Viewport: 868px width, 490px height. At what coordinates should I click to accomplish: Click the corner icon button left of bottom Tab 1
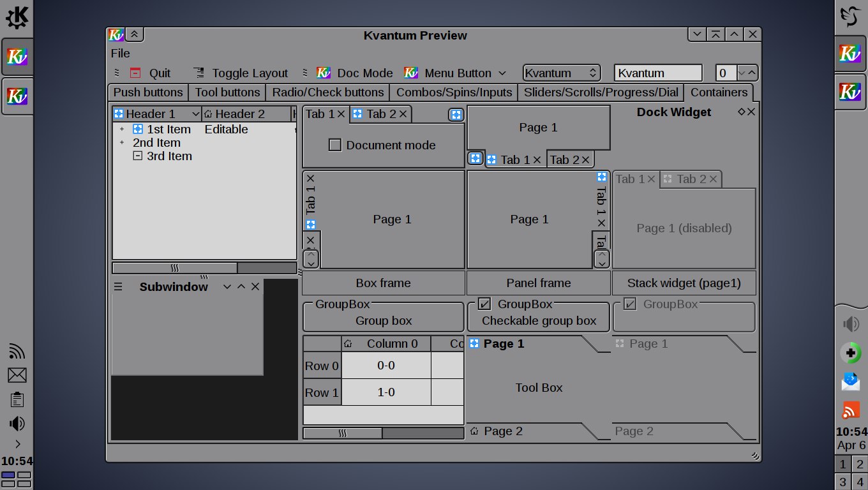point(475,158)
